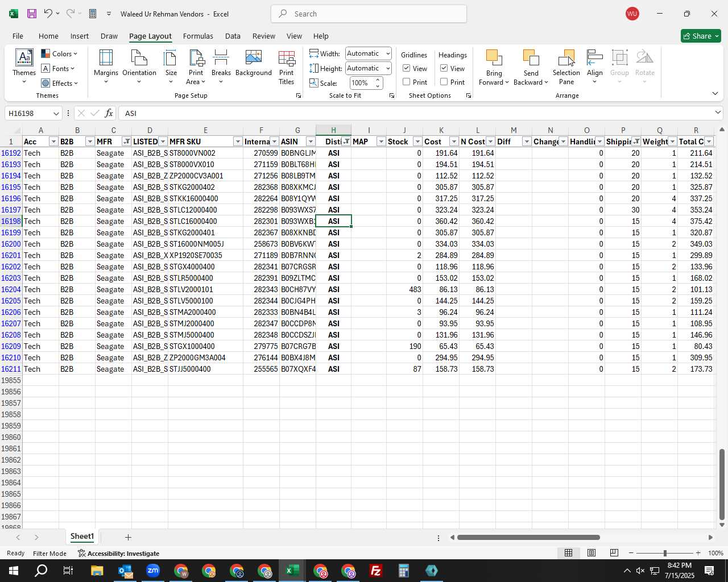728x582 pixels.
Task: Switch to Page Break Preview view
Action: pos(614,553)
